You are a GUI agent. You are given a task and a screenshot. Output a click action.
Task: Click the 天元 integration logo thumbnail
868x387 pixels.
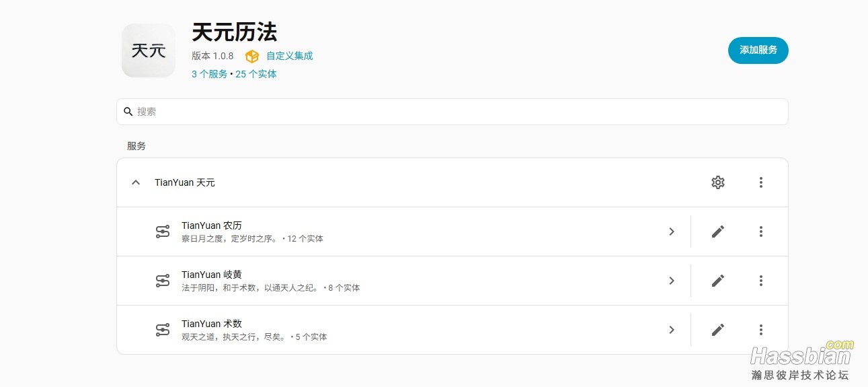[149, 50]
